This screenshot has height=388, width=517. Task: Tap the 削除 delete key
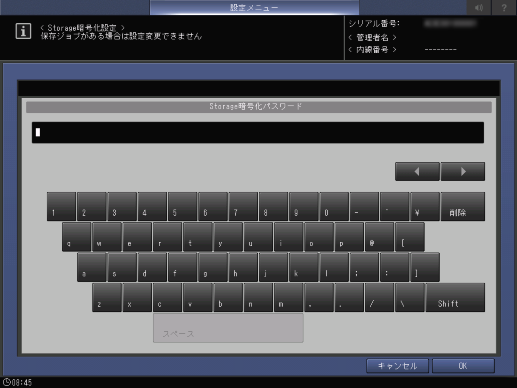463,206
